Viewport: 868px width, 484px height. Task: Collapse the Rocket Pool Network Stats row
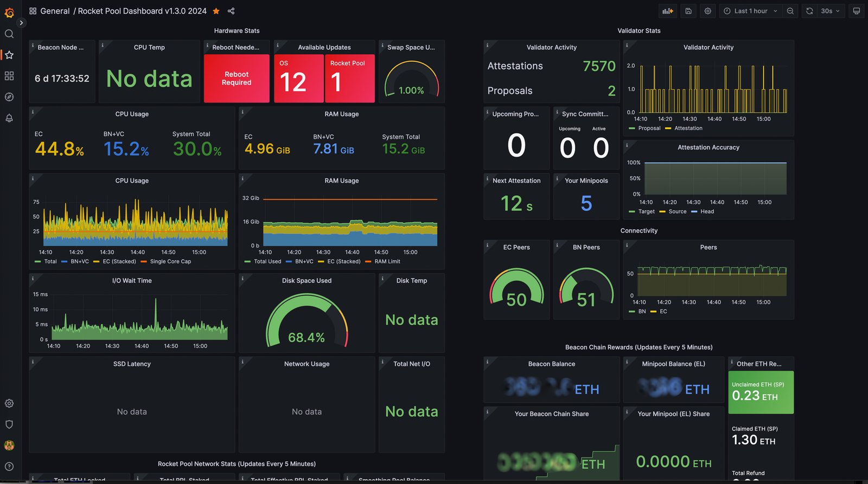[x=237, y=464]
